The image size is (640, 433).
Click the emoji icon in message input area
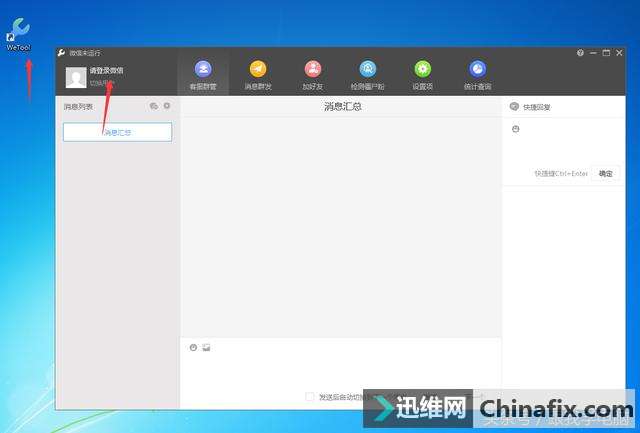tap(193, 347)
